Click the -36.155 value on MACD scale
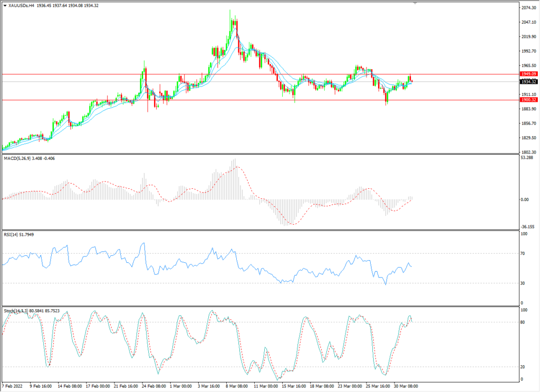Image resolution: width=540 pixels, height=392 pixels. 527,227
